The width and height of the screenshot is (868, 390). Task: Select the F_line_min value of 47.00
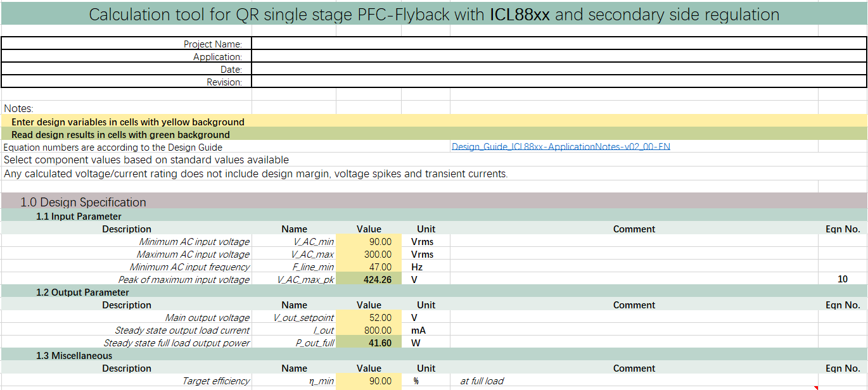(x=369, y=267)
